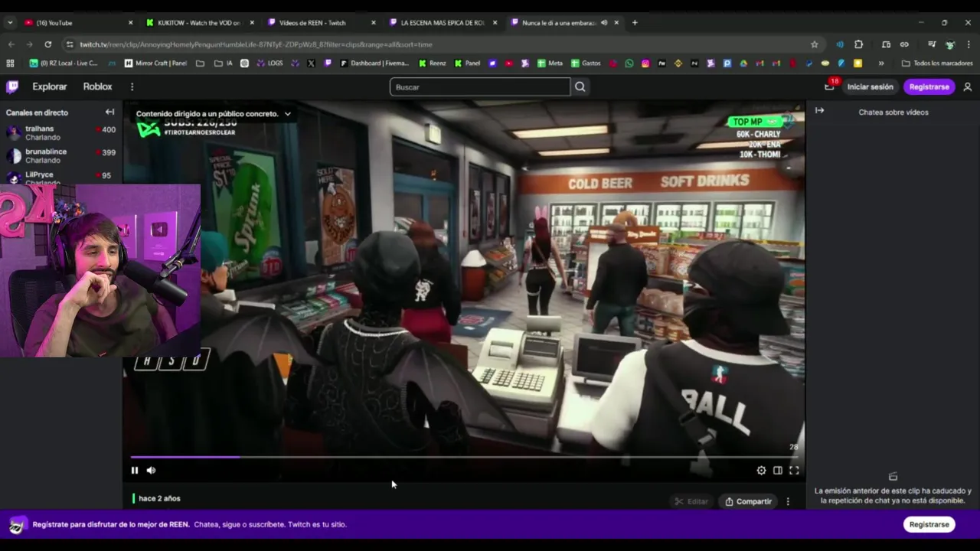Open Explorar page

[x=50, y=86]
